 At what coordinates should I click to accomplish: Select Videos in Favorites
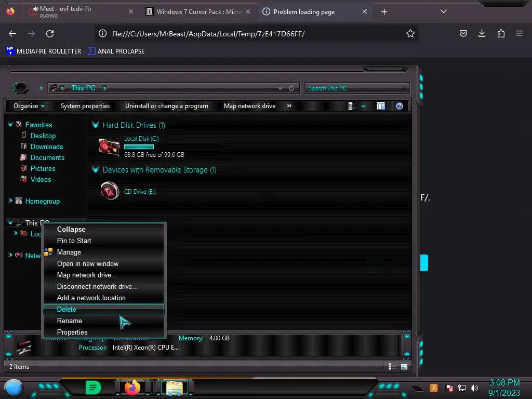coord(41,179)
